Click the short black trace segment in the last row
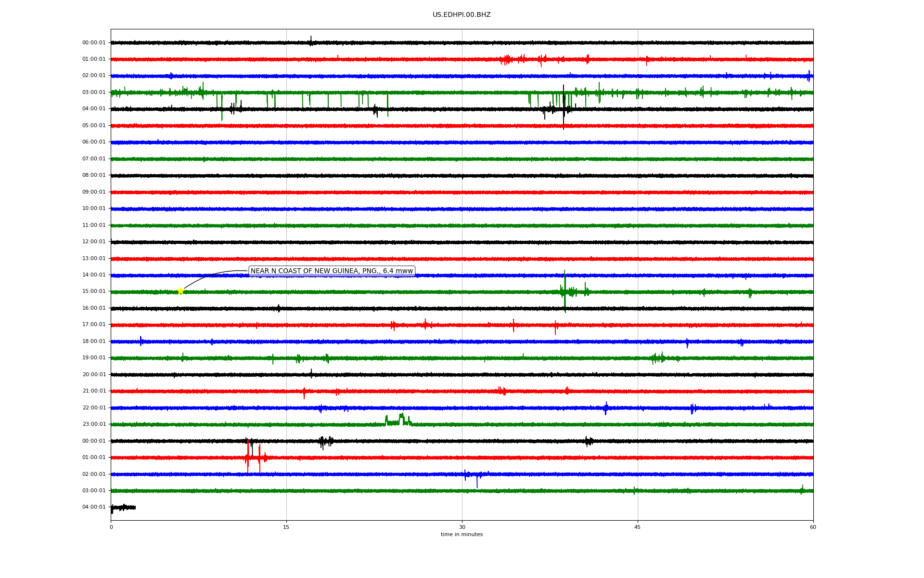 point(123,508)
